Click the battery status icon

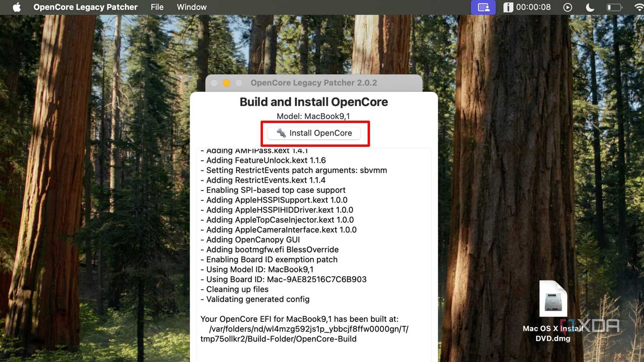614,7
